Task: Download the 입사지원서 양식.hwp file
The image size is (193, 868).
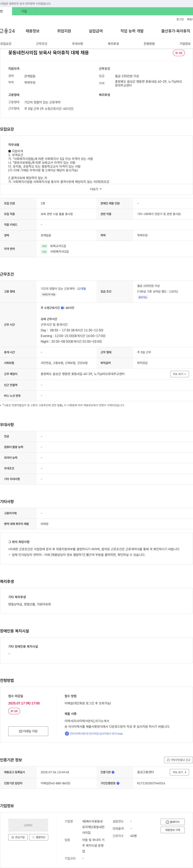Action: [96, 734]
